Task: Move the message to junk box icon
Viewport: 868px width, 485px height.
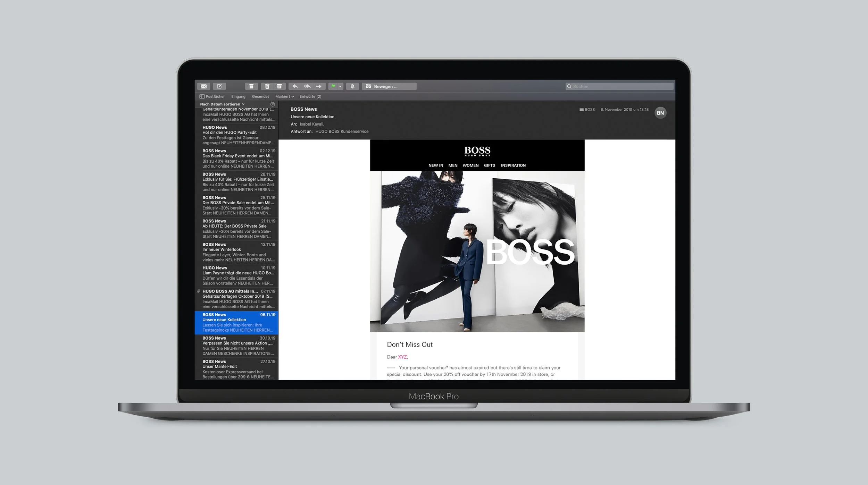Action: click(x=279, y=86)
